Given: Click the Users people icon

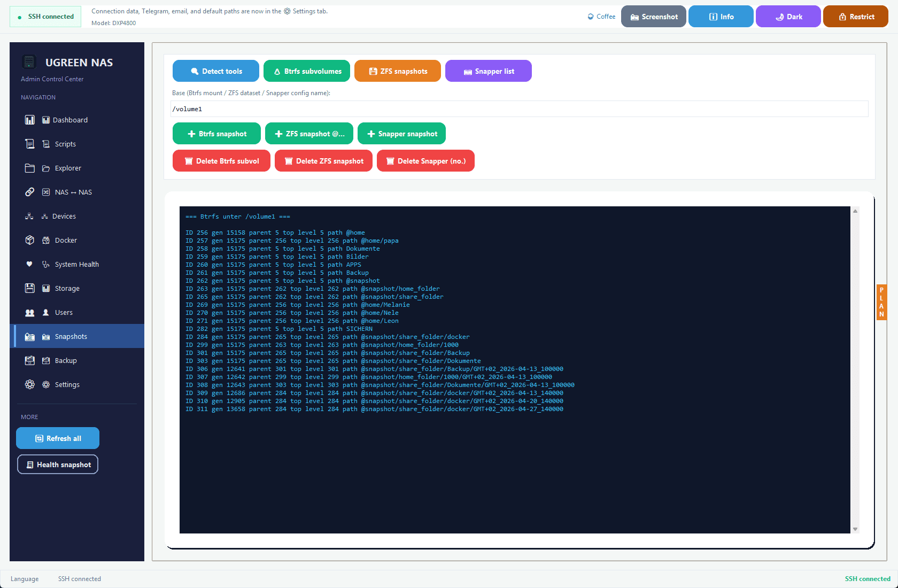Looking at the screenshot, I should tap(30, 312).
